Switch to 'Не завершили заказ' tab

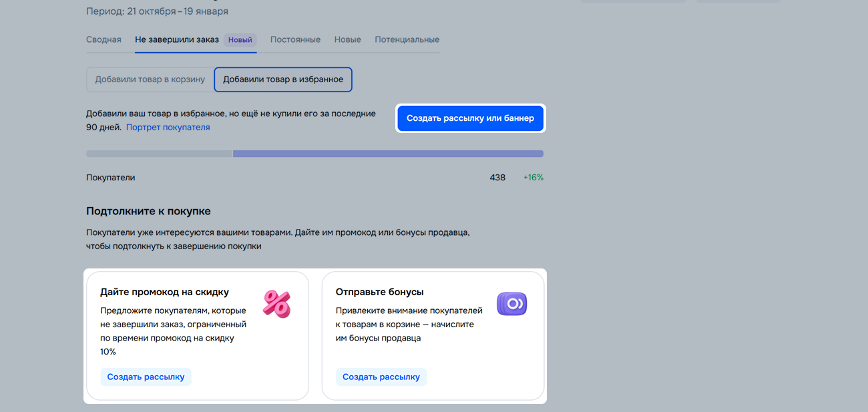pyautogui.click(x=177, y=40)
